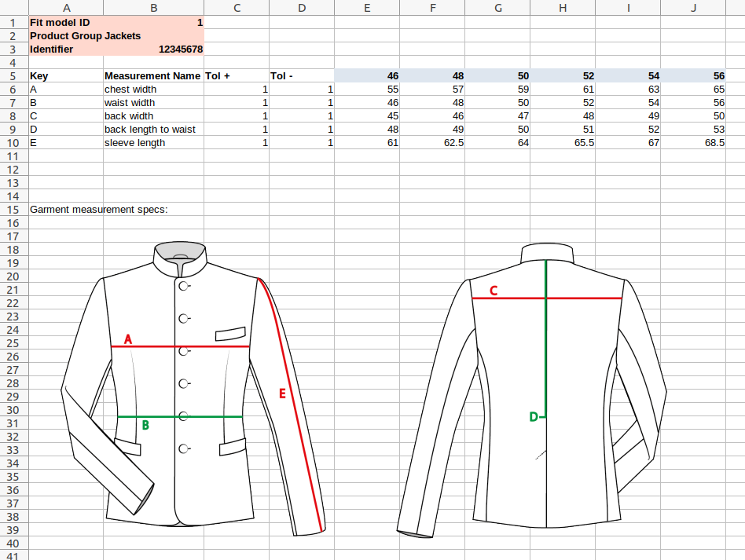The height and width of the screenshot is (560, 745).
Task: Select sleeve length value 68.5 cell
Action: coord(693,143)
